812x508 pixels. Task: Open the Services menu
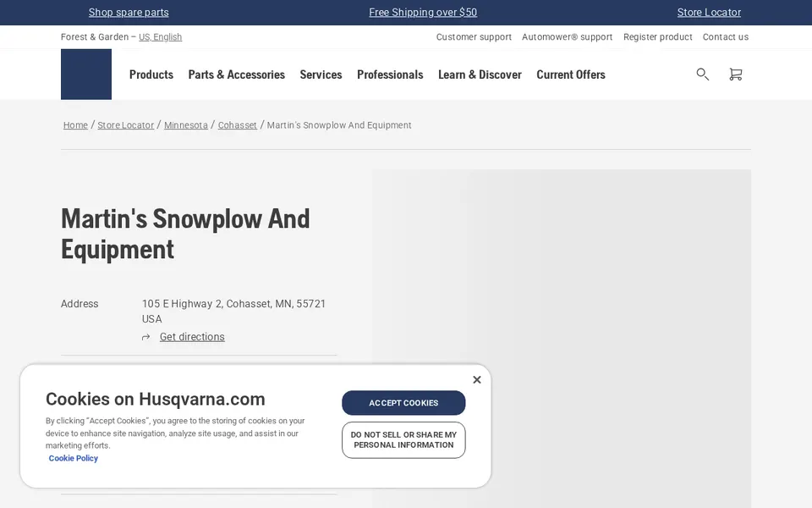click(x=321, y=75)
